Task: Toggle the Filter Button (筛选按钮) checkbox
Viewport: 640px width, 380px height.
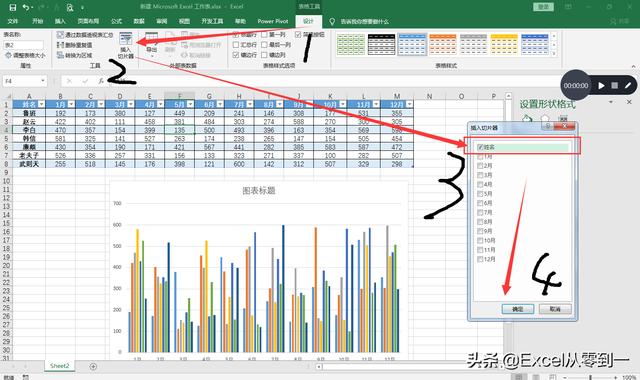Action: point(298,35)
